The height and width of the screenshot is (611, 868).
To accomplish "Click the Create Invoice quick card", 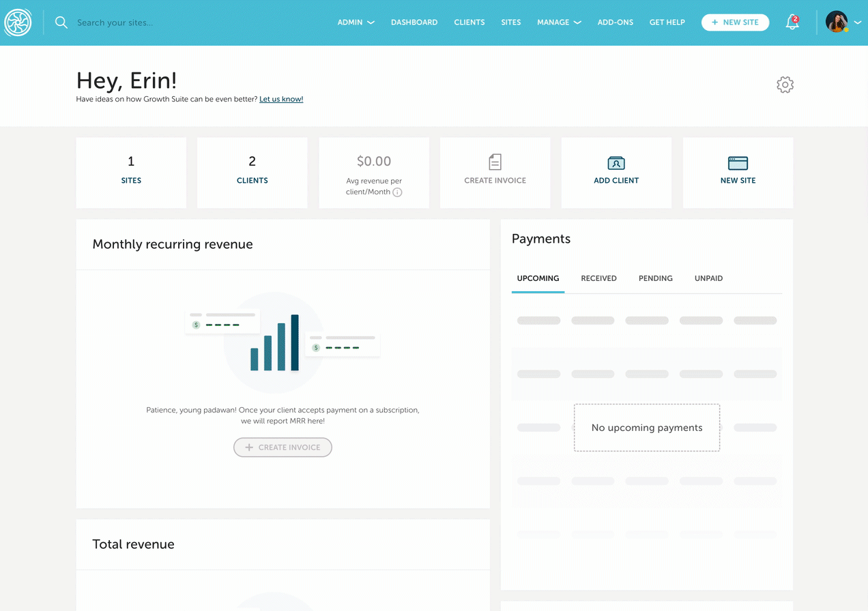I will 495,173.
